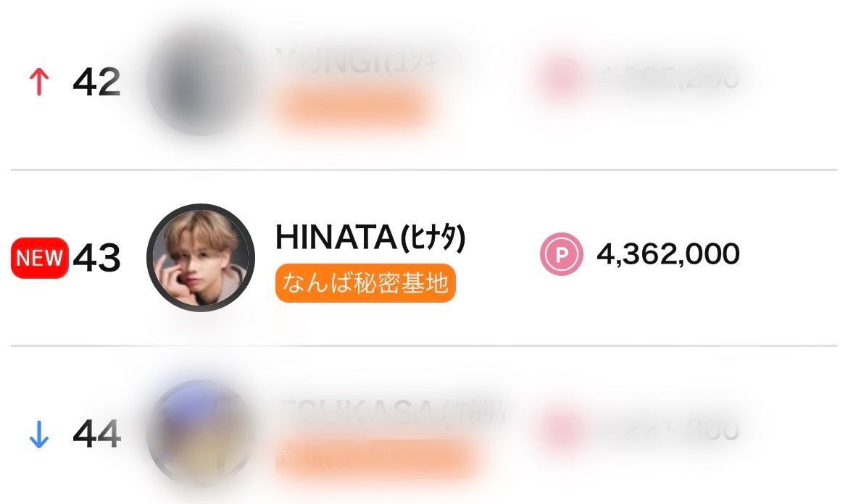Screen dimensions: 848x504
Task: Click the red up arrow beside rank 42
Action: [38, 83]
